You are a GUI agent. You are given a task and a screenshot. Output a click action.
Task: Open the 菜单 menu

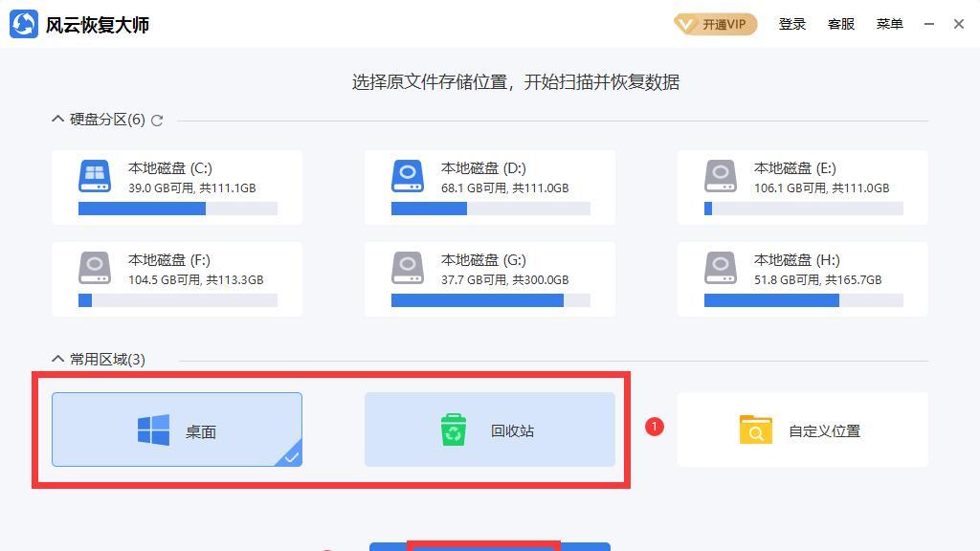(889, 24)
